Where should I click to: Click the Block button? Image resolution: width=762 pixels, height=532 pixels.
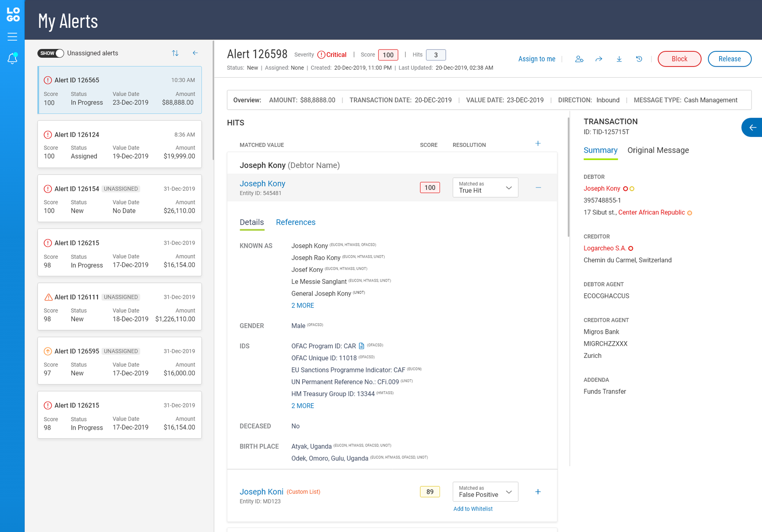[679, 58]
